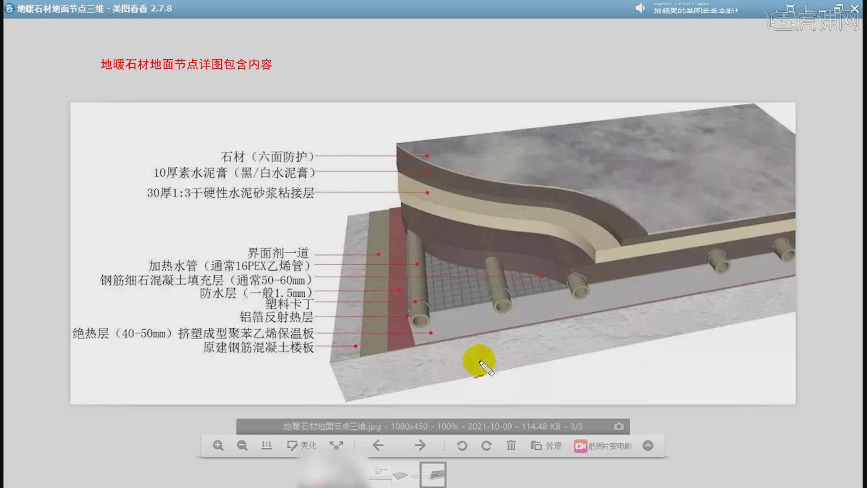Click the label 防水层（一般1.5mm）
Viewport: 868px width, 488px height.
[x=256, y=293]
